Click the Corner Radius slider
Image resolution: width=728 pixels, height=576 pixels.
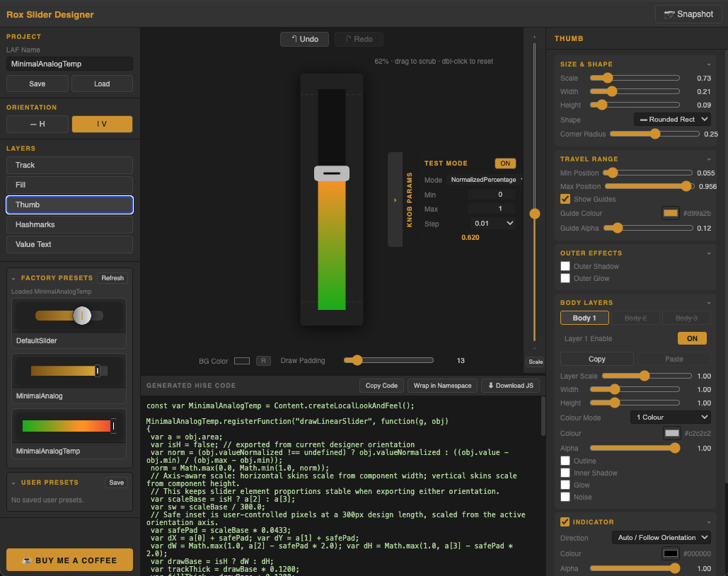click(x=654, y=134)
